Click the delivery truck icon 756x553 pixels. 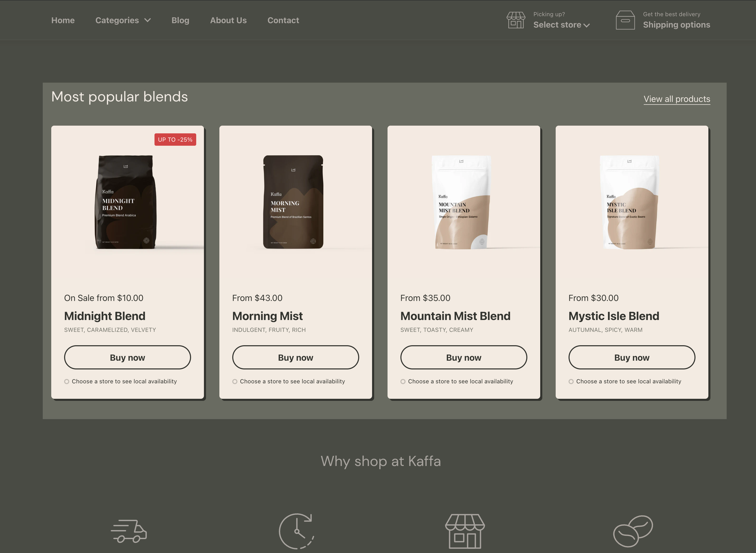point(129,531)
